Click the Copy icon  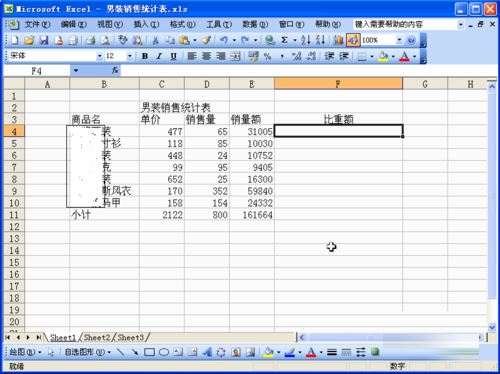(170, 40)
